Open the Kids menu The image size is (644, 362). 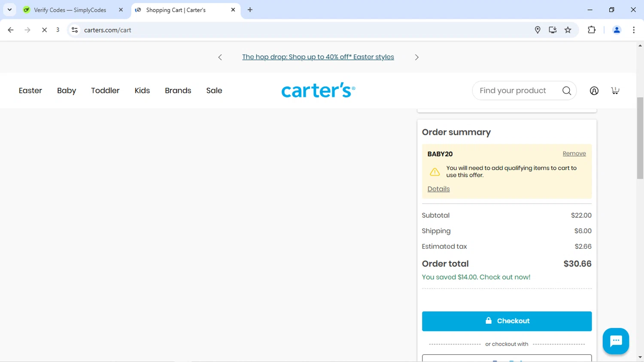142,91
